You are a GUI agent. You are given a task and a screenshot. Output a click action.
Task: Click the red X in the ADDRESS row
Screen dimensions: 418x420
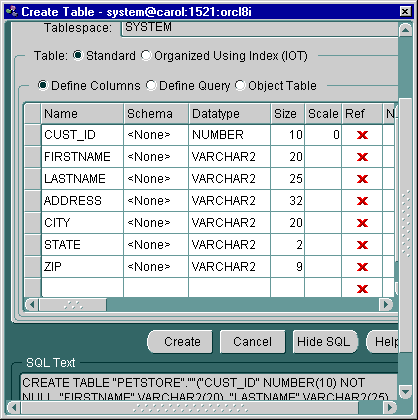pyautogui.click(x=362, y=201)
